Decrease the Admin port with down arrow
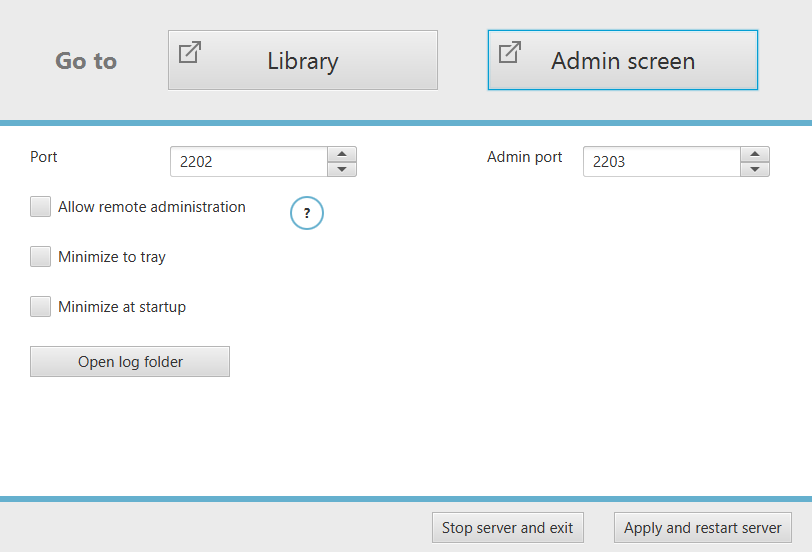Screen dimensions: 812x552 coord(755,169)
